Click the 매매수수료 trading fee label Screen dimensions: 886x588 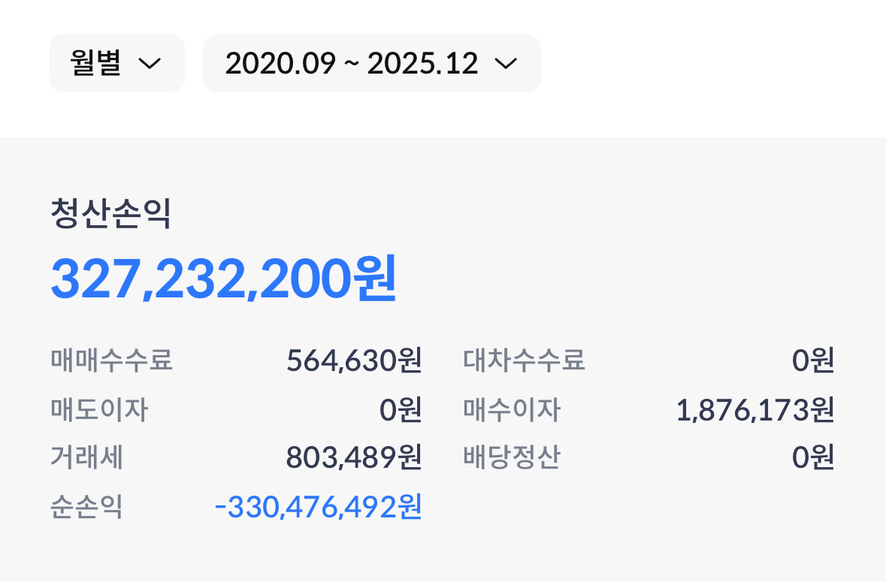tap(110, 360)
